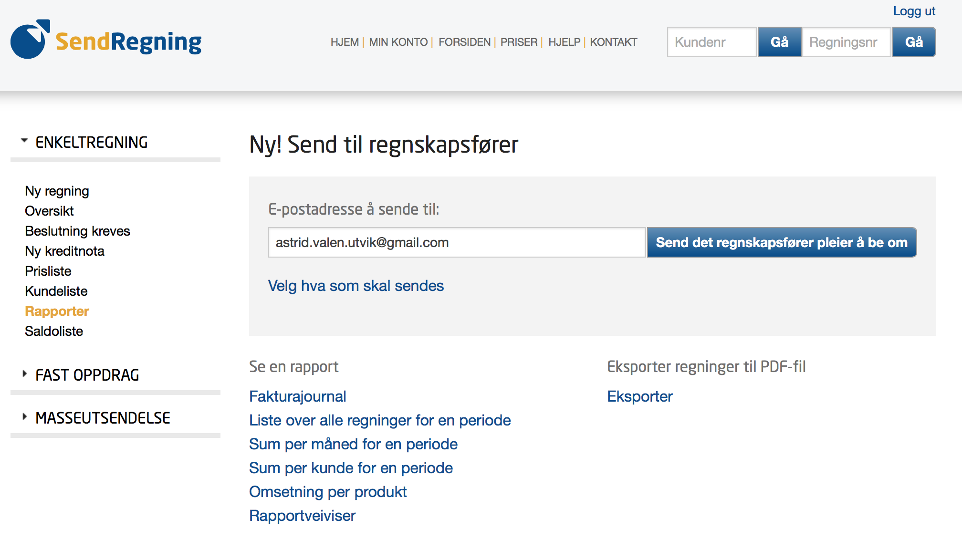
Task: Open Velg hva som skal sendes link
Action: (356, 286)
